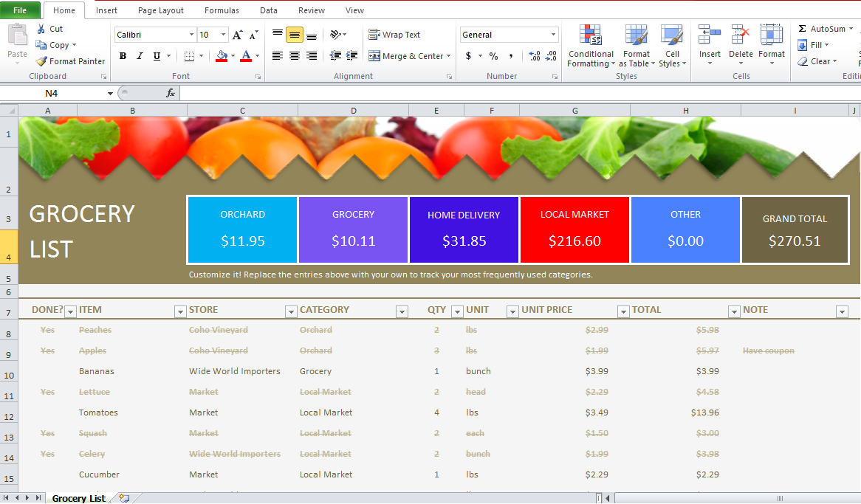The width and height of the screenshot is (861, 504).
Task: Click the Increase Decimal icon
Action: click(x=535, y=56)
